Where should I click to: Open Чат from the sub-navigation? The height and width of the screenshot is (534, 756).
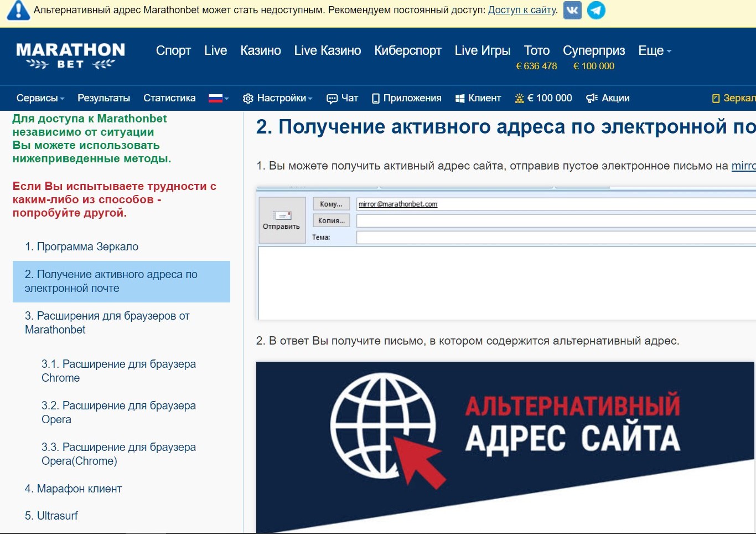coord(350,98)
